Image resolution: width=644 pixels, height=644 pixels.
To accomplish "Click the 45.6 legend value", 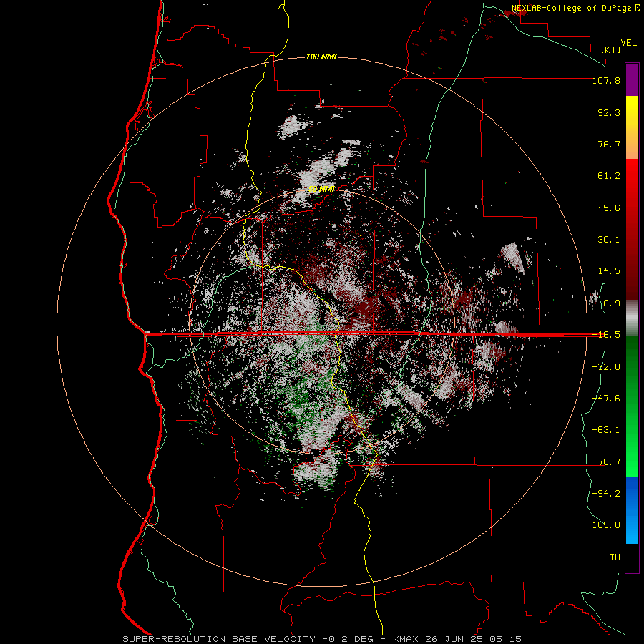I will (x=609, y=208).
